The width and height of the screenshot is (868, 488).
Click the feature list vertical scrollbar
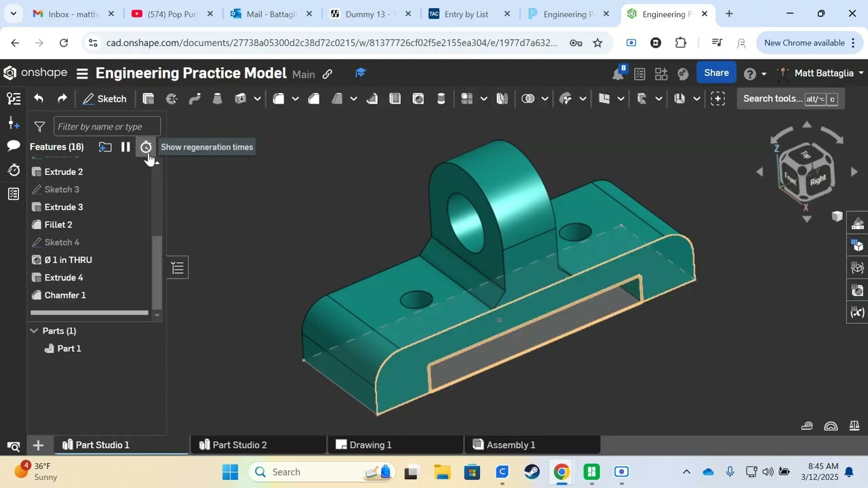(x=157, y=271)
